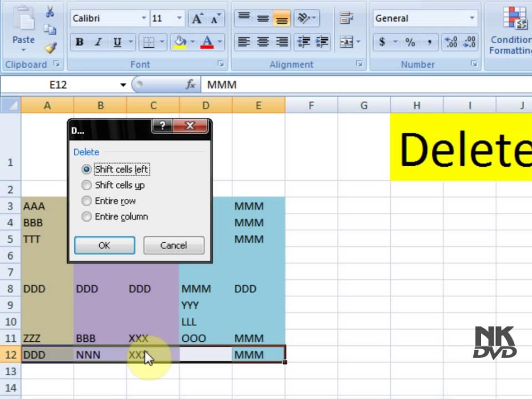The image size is (532, 399).
Task: Open the Delete dialog help button
Action: click(x=162, y=126)
